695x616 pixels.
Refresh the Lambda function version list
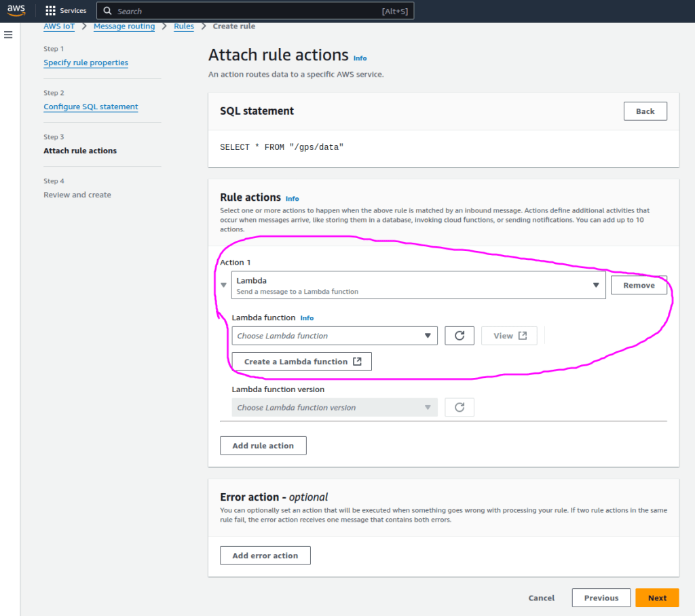459,408
